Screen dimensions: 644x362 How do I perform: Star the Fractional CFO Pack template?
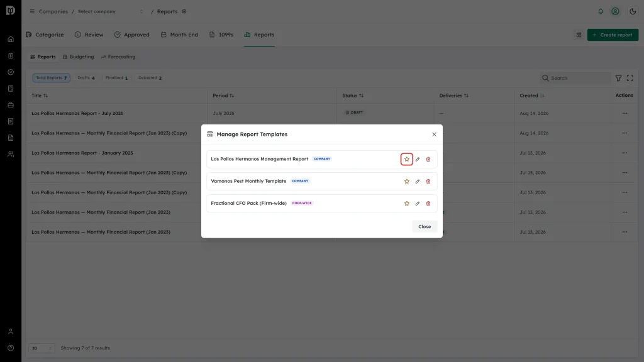(407, 204)
